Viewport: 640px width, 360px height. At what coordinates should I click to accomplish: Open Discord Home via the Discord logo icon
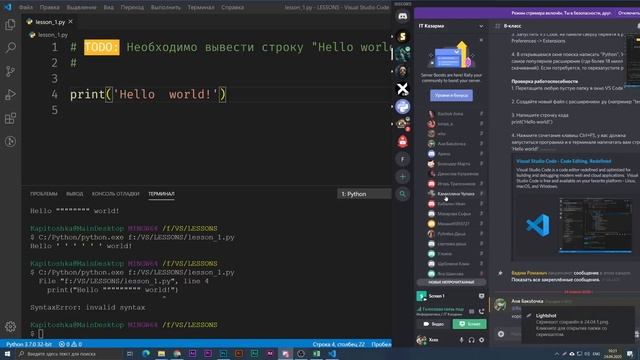(402, 16)
